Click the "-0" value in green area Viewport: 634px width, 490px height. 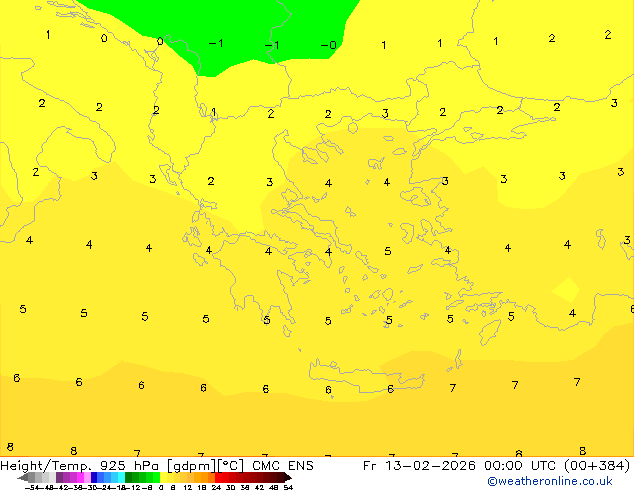pyautogui.click(x=329, y=45)
